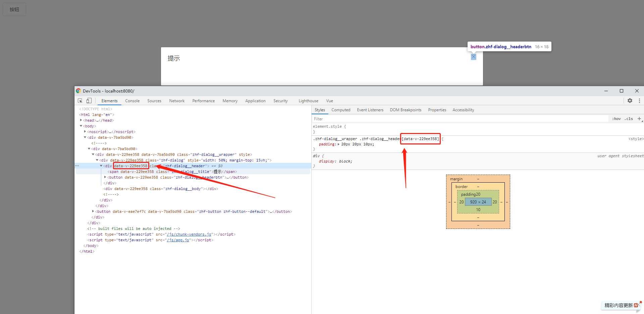The height and width of the screenshot is (314, 644).
Task: Open the Vue devtools tab
Action: coord(330,101)
